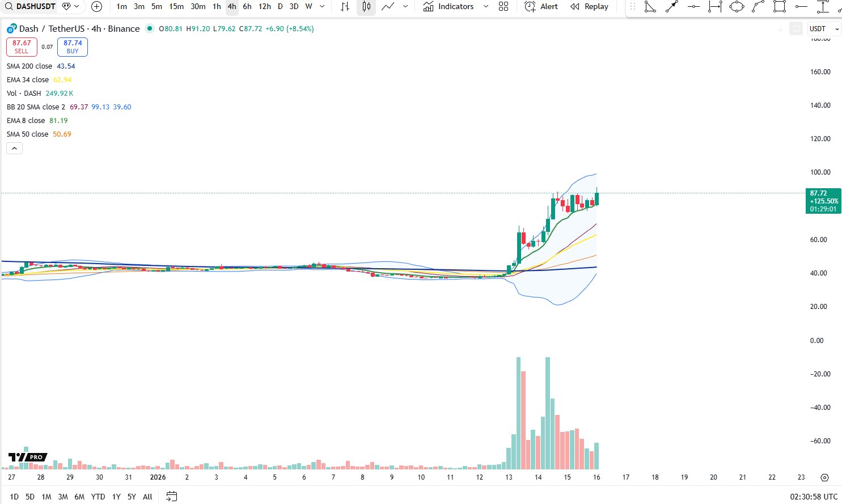This screenshot has width=842, height=504.
Task: Select the W weekly timeframe
Action: (308, 6)
